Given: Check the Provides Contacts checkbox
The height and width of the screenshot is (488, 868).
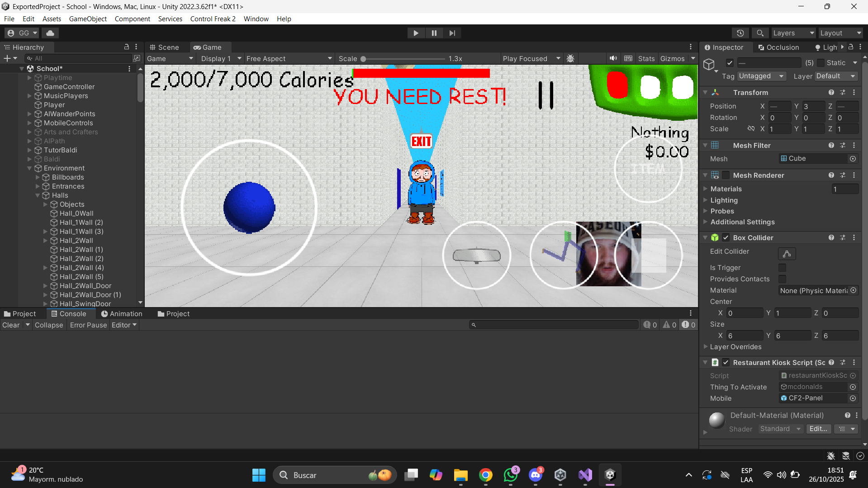Looking at the screenshot, I should (x=782, y=279).
